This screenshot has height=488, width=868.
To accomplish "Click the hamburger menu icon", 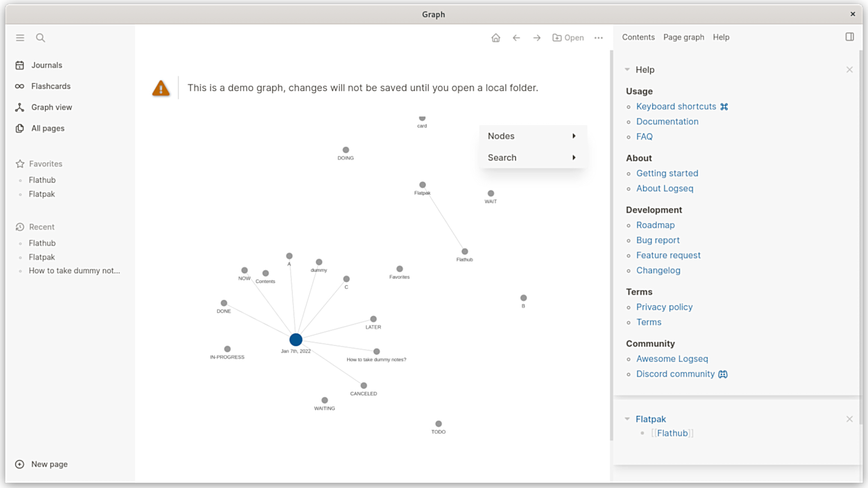I will click(20, 37).
